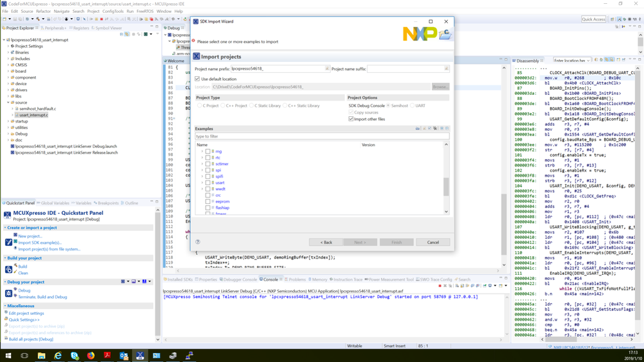Click the Collapse All icon in Project Explorer

[122, 34]
